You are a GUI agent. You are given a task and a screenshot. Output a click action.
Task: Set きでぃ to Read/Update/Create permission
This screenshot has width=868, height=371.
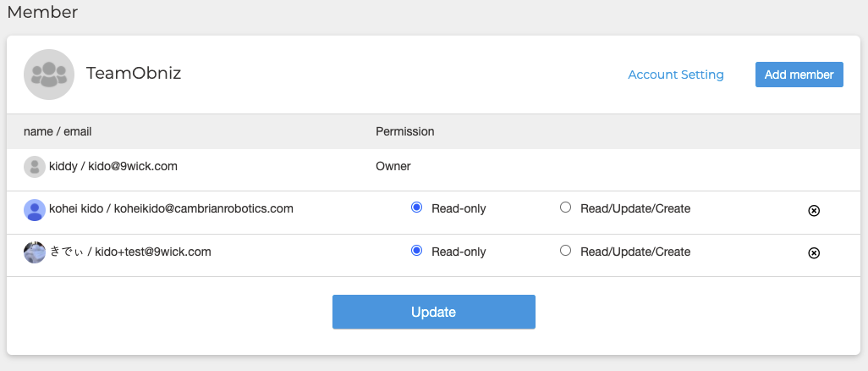pos(566,251)
